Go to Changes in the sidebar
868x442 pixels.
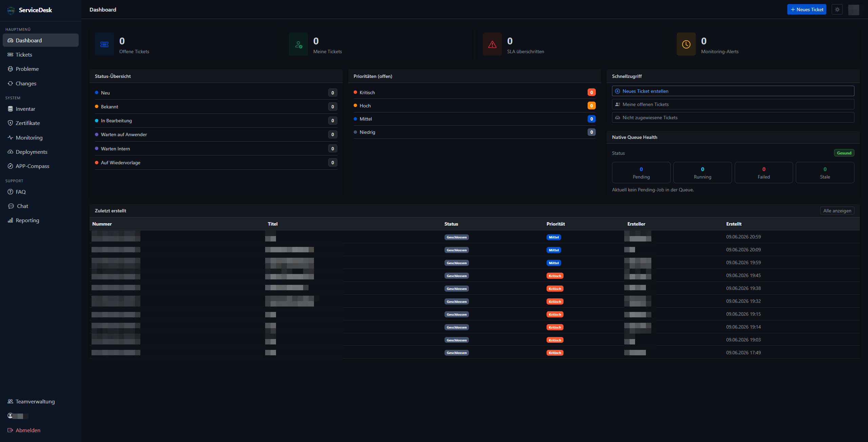point(41,83)
